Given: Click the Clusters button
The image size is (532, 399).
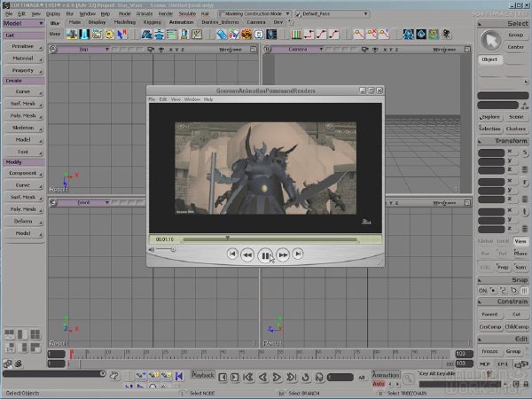Looking at the screenshot, I should [516, 129].
